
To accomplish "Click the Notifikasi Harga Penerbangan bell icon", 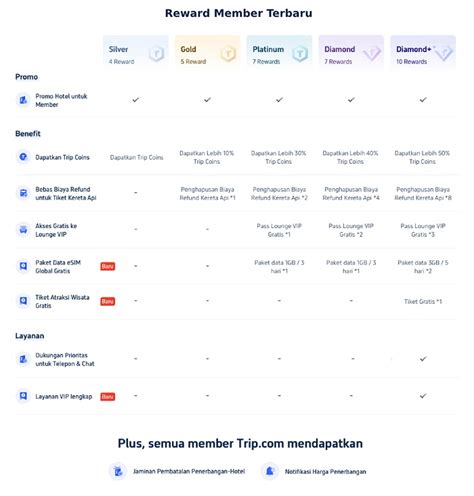I will (270, 471).
